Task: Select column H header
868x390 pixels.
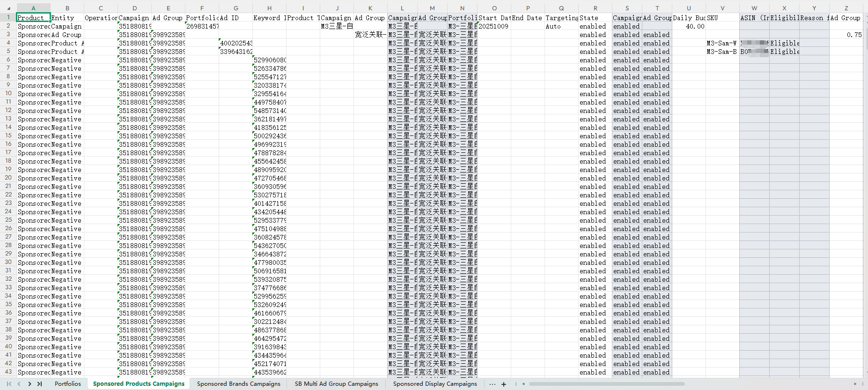Action: [269, 8]
